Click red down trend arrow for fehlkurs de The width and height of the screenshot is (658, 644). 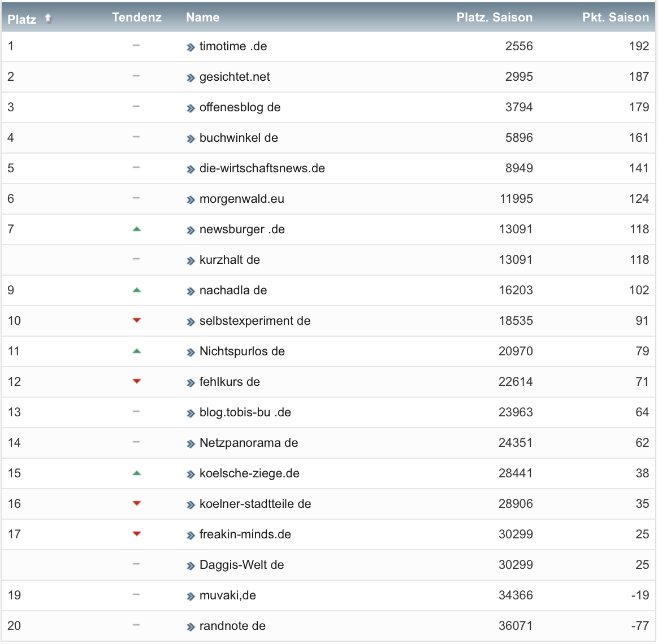coord(136,381)
